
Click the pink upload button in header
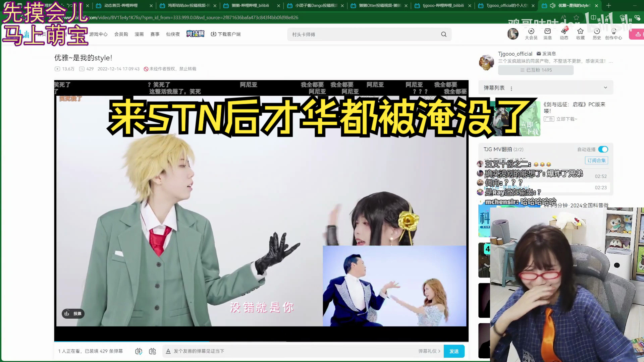[x=637, y=34]
